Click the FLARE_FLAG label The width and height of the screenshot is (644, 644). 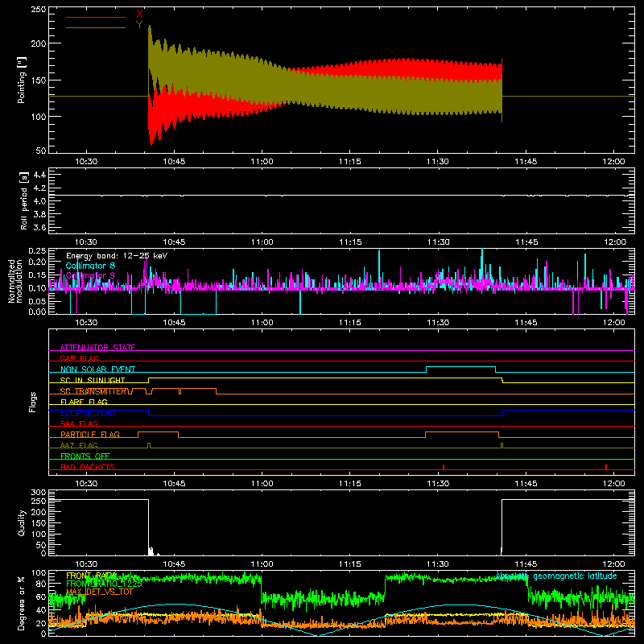click(84, 402)
